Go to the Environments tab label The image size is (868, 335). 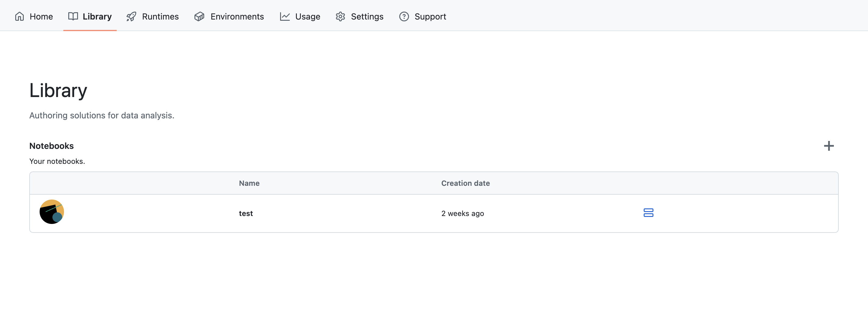click(x=237, y=16)
